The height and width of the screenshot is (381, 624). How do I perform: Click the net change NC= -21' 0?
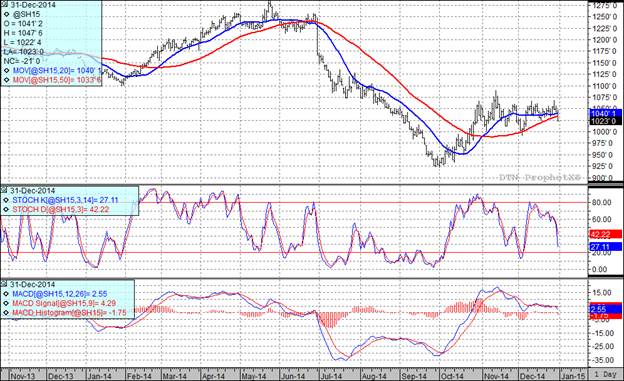click(21, 61)
